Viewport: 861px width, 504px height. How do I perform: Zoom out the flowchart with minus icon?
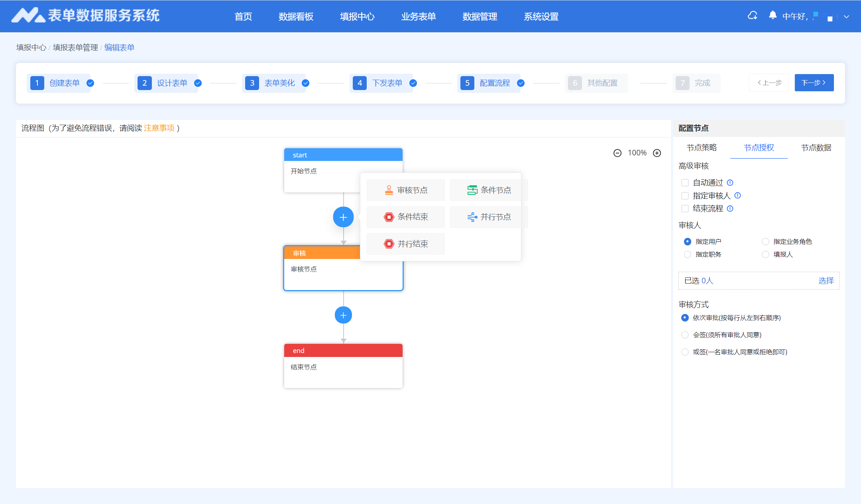coord(617,153)
